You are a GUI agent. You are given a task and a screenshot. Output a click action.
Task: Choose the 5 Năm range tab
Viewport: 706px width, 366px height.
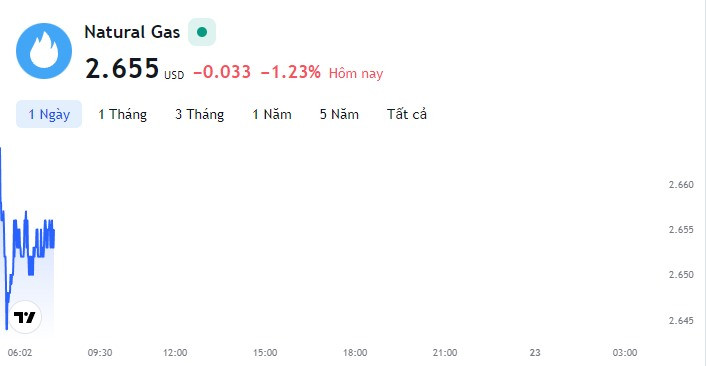(x=339, y=114)
